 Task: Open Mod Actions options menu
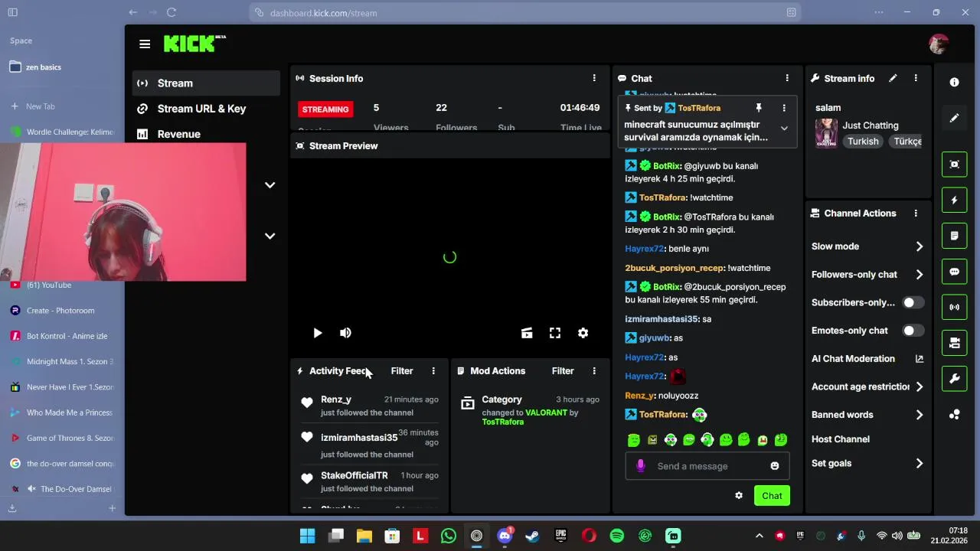click(594, 371)
